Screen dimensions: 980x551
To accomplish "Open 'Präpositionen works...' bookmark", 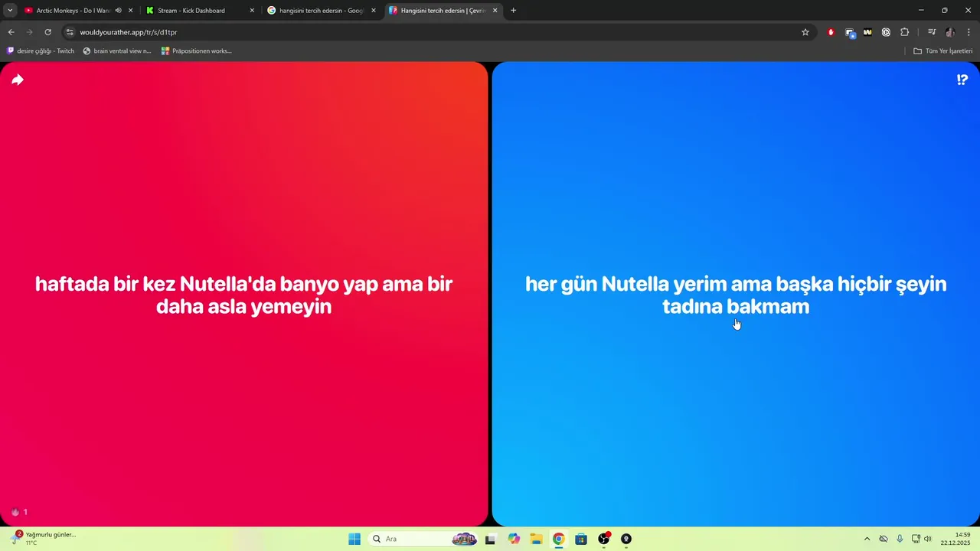I will 197,51.
